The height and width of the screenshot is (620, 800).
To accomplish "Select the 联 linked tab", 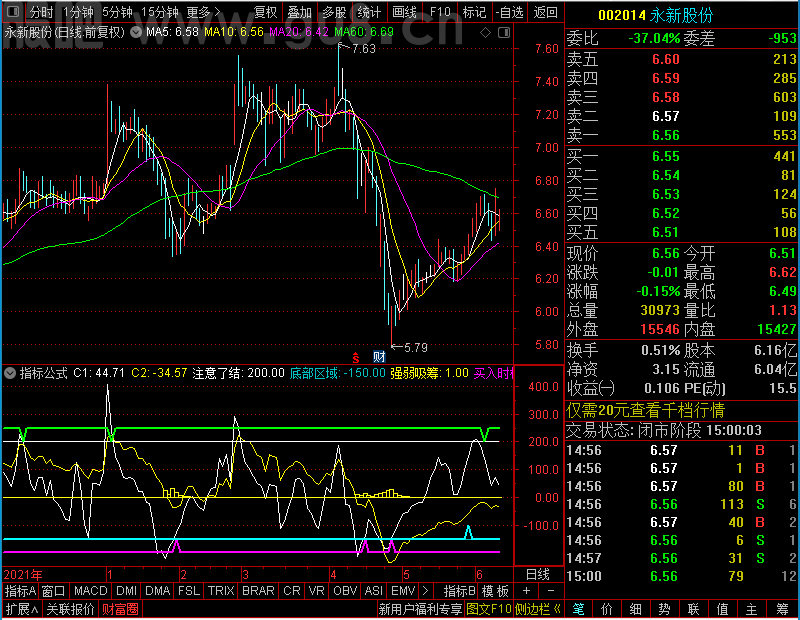I will [693, 609].
